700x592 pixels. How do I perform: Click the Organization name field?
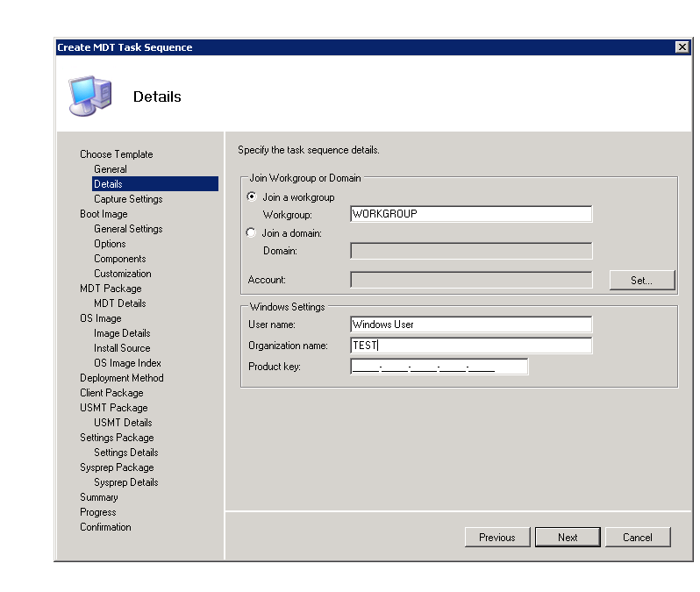click(471, 346)
